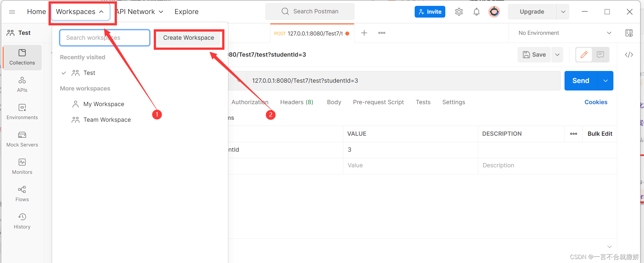Open the No Environment selector
The height and width of the screenshot is (263, 644).
565,33
